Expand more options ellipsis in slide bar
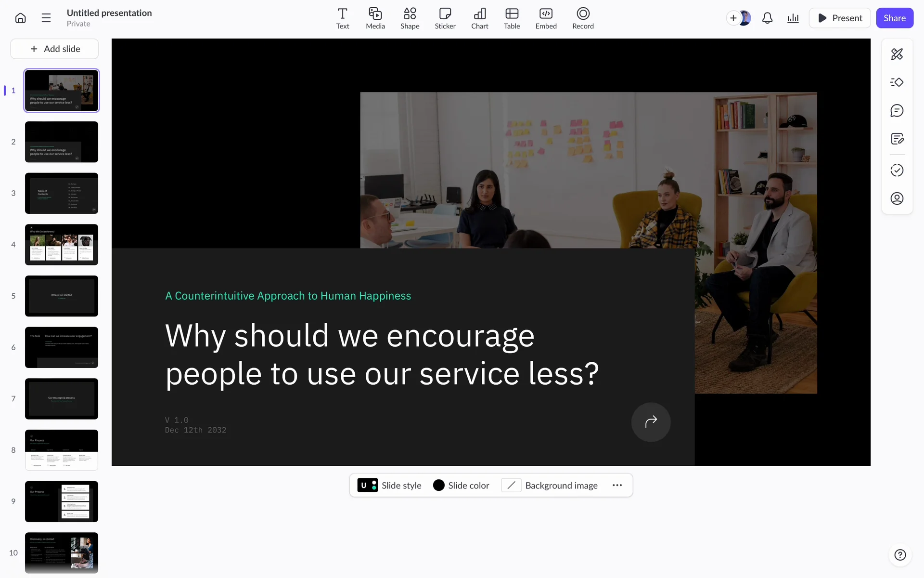This screenshot has height=578, width=924. pyautogui.click(x=617, y=486)
